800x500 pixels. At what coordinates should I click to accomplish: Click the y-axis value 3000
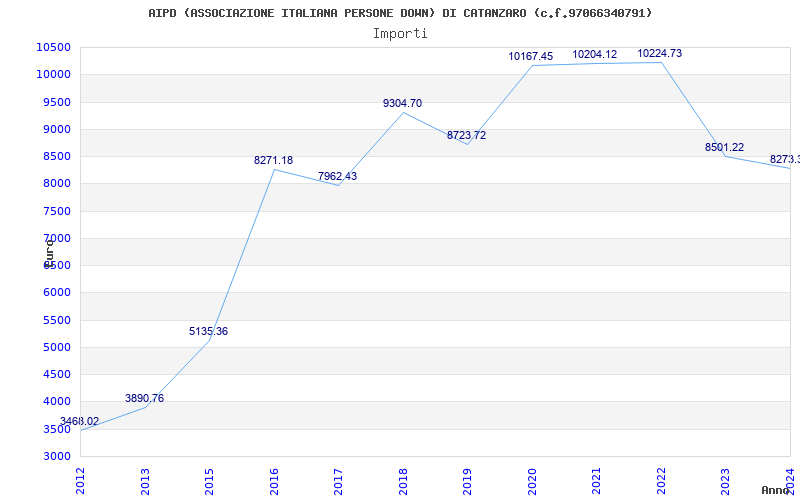pos(57,456)
